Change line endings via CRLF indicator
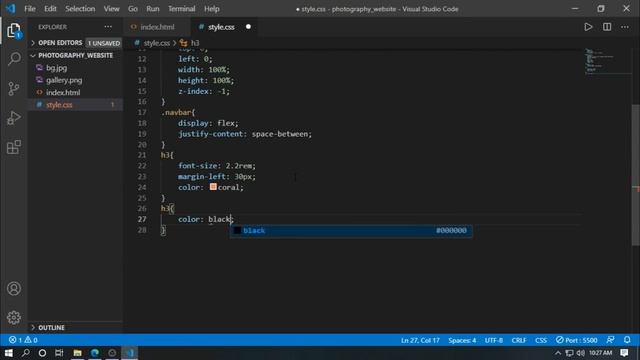 (x=519, y=340)
